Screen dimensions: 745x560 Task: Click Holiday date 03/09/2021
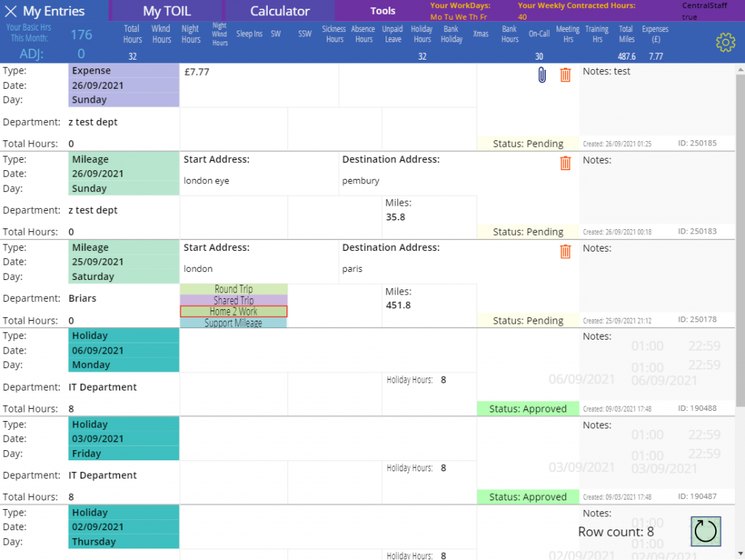(x=97, y=439)
